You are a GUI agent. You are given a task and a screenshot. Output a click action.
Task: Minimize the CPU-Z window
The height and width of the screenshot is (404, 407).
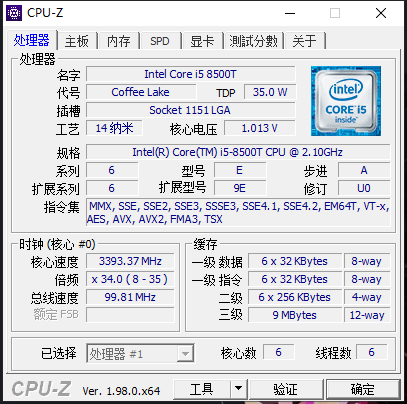pyautogui.click(x=290, y=14)
